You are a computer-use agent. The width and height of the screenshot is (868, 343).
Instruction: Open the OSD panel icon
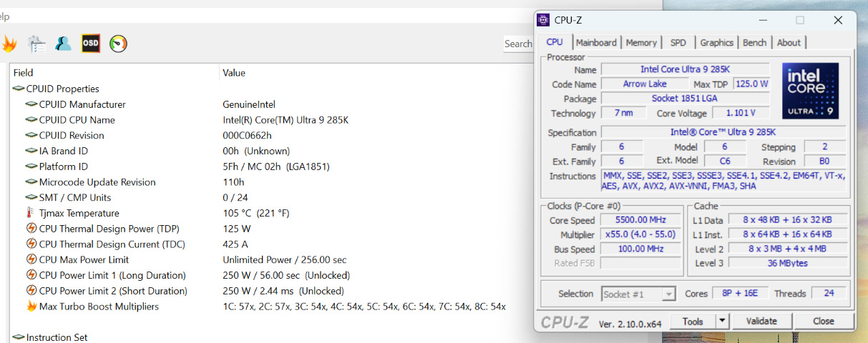(91, 44)
